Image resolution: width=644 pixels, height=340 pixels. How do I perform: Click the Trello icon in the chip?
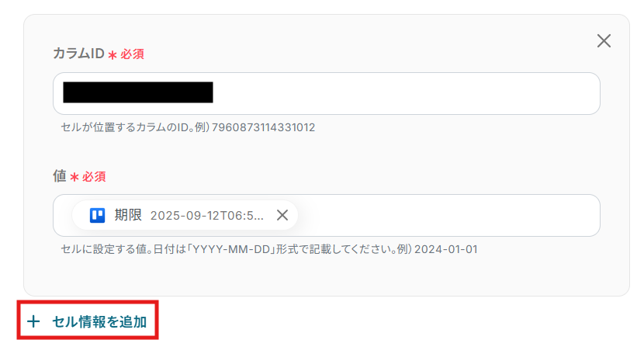click(97, 215)
